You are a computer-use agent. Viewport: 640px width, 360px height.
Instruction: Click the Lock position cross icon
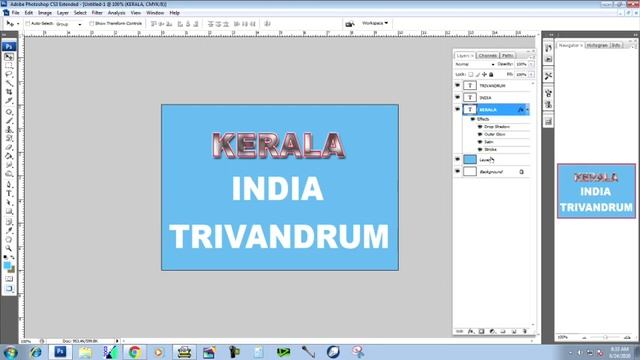click(484, 74)
